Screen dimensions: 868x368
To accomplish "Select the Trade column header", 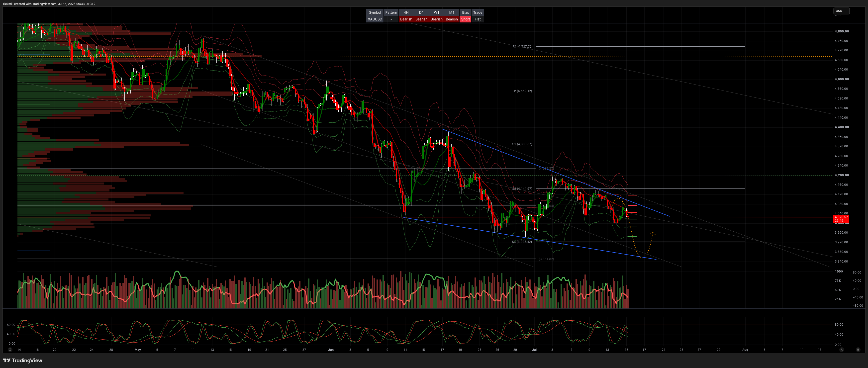I will coord(478,12).
